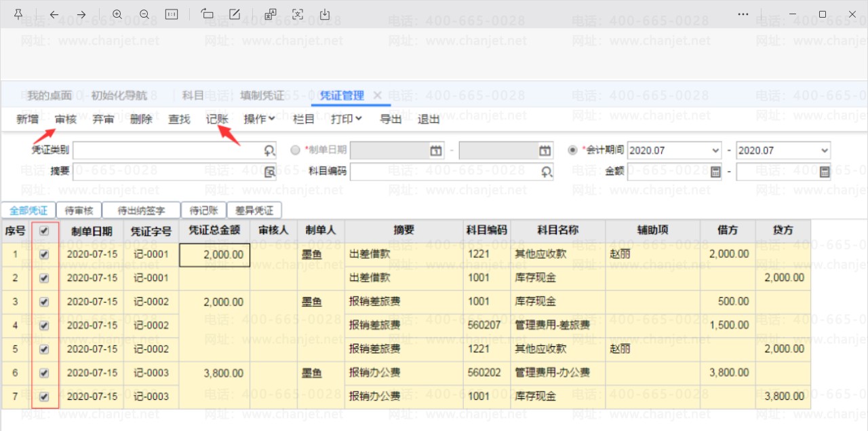Click the 退出 toolbar button
The height and width of the screenshot is (431, 868).
429,119
